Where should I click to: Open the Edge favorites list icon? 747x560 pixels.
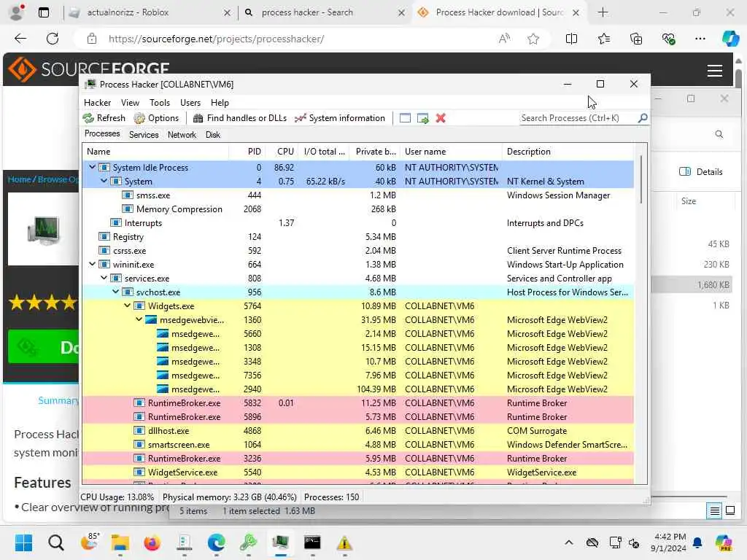click(x=603, y=39)
